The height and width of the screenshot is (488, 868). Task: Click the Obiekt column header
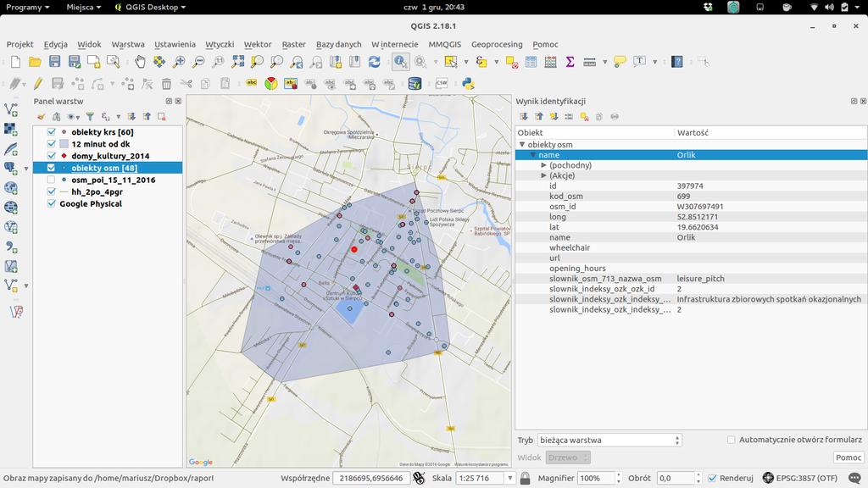(x=594, y=133)
